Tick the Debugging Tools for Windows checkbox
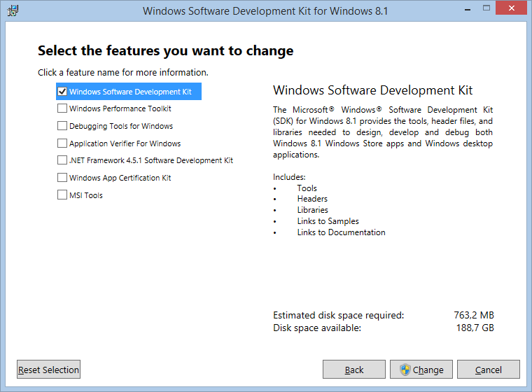The width and height of the screenshot is (532, 392). [62, 126]
